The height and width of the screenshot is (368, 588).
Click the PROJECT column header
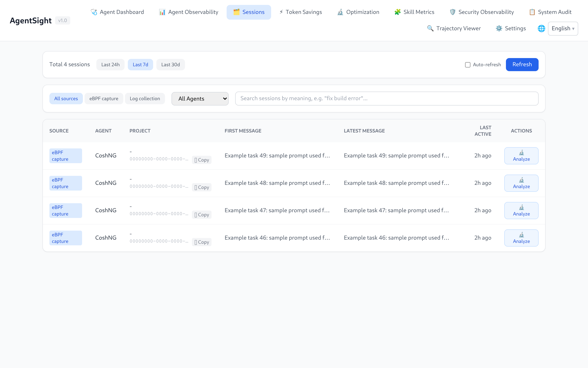pyautogui.click(x=140, y=131)
